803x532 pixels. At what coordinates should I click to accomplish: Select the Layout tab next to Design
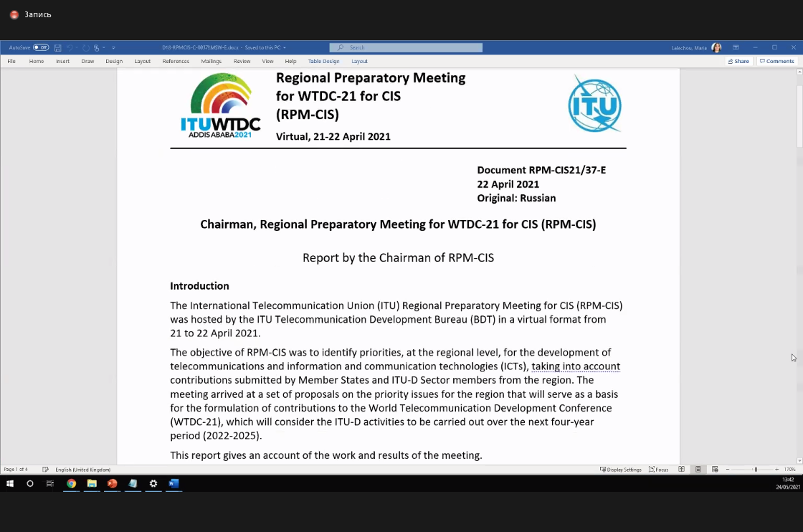coord(143,61)
